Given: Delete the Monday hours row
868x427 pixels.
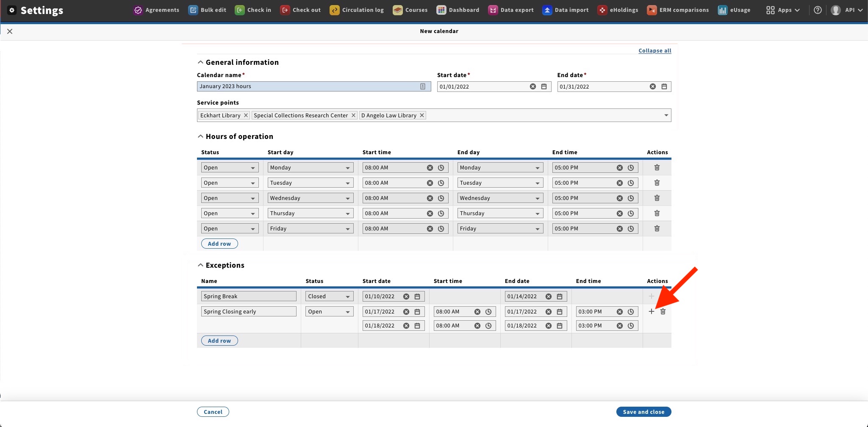Looking at the screenshot, I should (657, 167).
